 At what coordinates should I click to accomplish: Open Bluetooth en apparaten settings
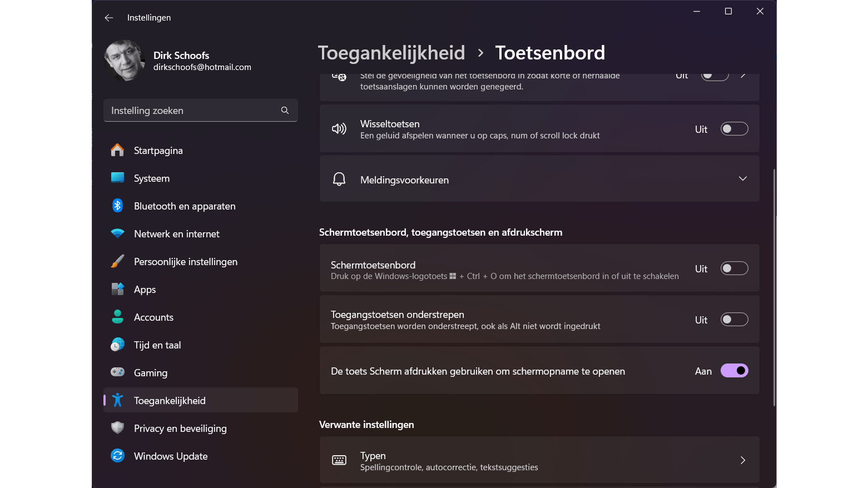click(x=185, y=206)
